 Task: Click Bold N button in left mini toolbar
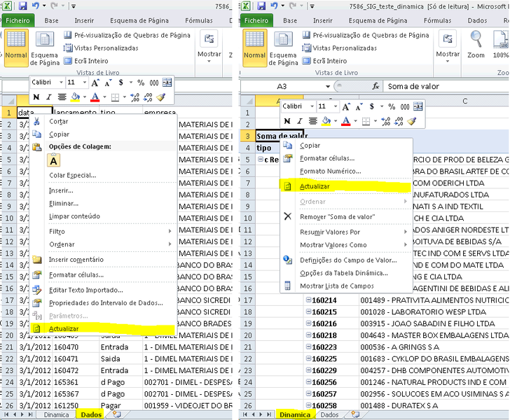click(36, 97)
